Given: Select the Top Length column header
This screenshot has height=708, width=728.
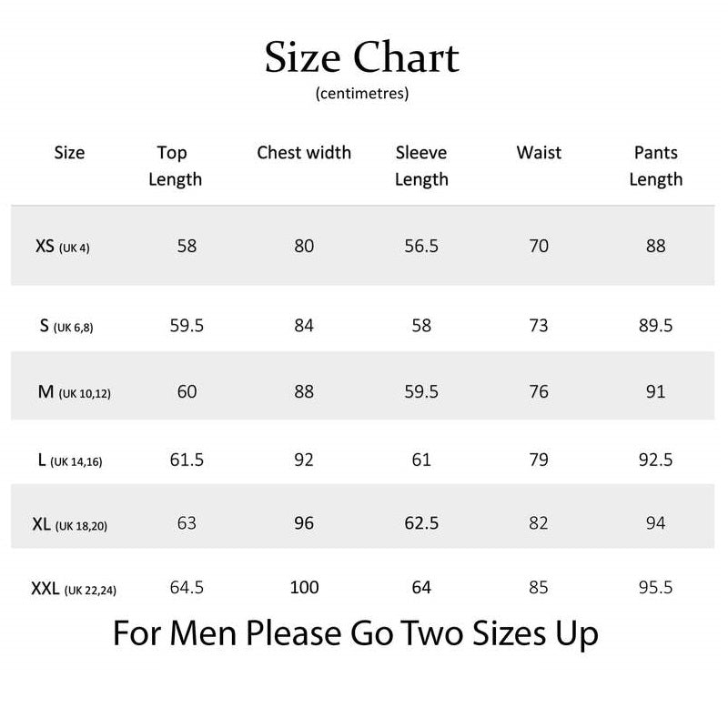Looking at the screenshot, I should [x=174, y=166].
